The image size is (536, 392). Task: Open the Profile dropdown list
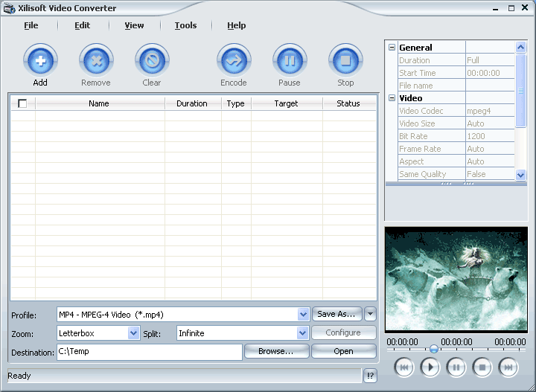click(303, 315)
